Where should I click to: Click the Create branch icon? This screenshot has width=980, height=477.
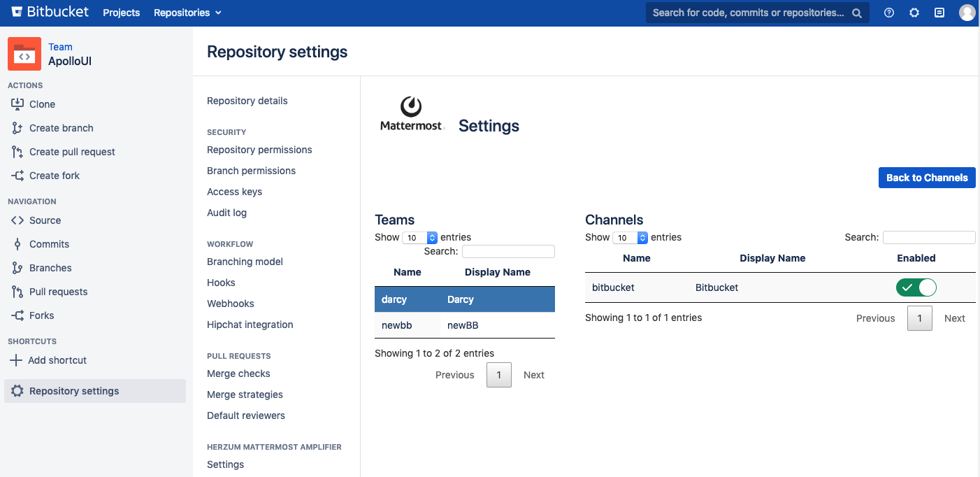17,128
